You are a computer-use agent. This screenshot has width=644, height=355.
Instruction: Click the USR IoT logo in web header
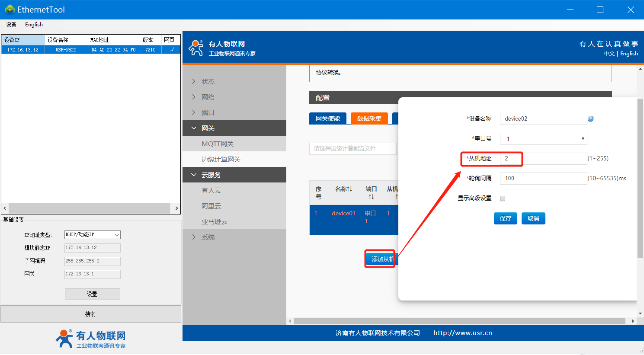[196, 48]
